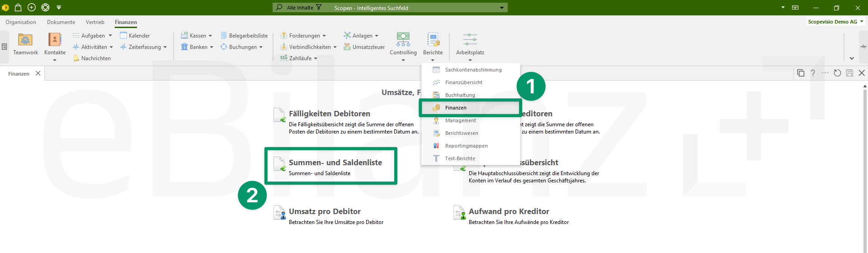Click the Forderungen icon
The height and width of the screenshot is (253, 868).
[284, 35]
